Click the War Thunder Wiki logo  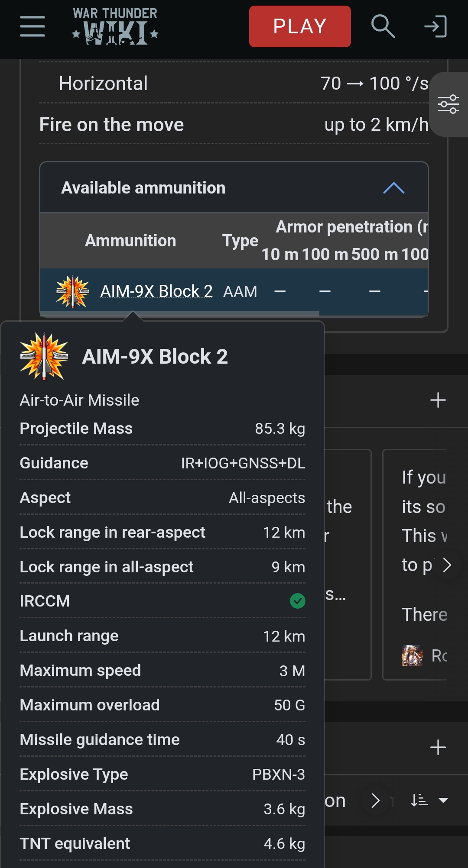[115, 26]
